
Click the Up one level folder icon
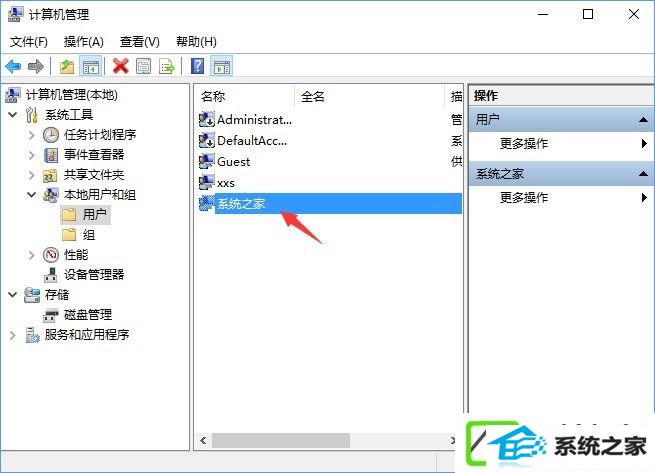(x=67, y=66)
